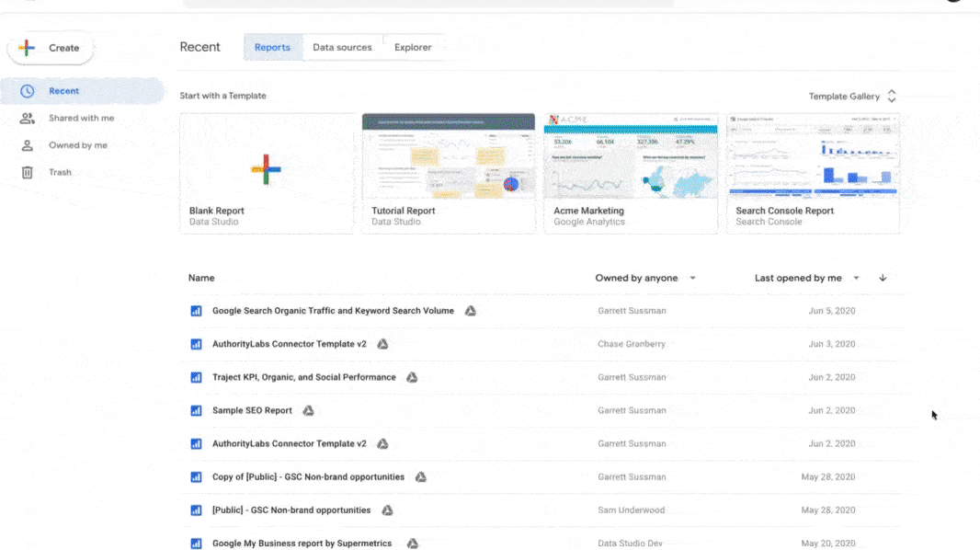Screen dimensions: 980x550
Task: Open the Blank Report template
Action: click(x=267, y=173)
